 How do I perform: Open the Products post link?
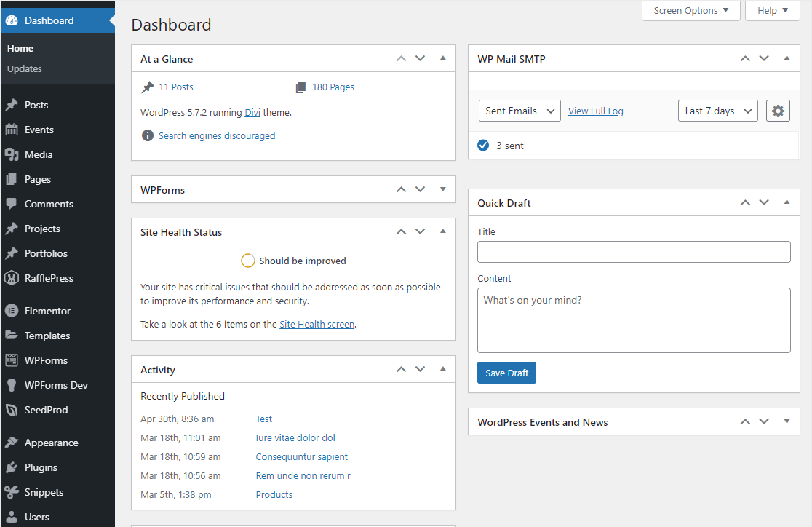pyautogui.click(x=274, y=494)
